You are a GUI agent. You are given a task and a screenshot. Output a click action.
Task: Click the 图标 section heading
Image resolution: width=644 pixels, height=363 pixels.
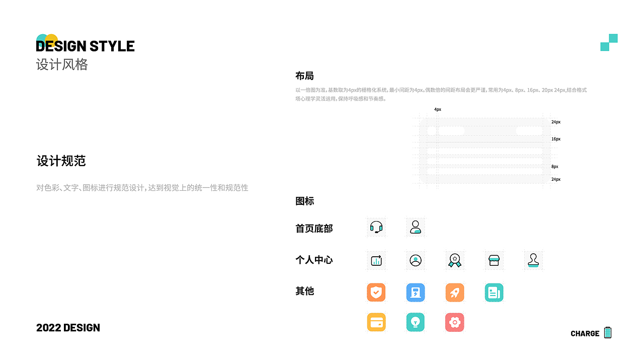[x=304, y=201]
